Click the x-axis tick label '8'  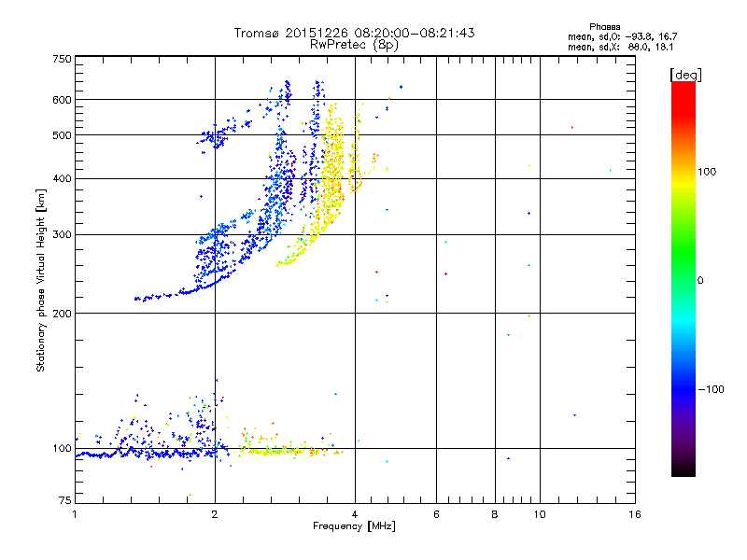click(495, 514)
